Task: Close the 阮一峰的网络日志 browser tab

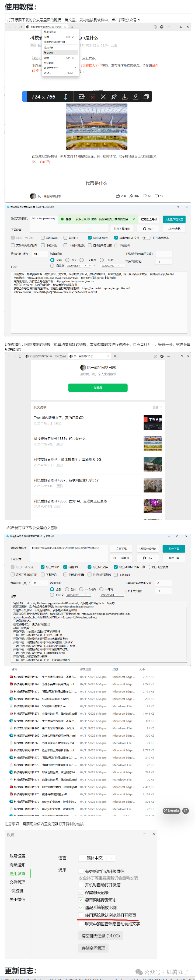Action: 108,356
